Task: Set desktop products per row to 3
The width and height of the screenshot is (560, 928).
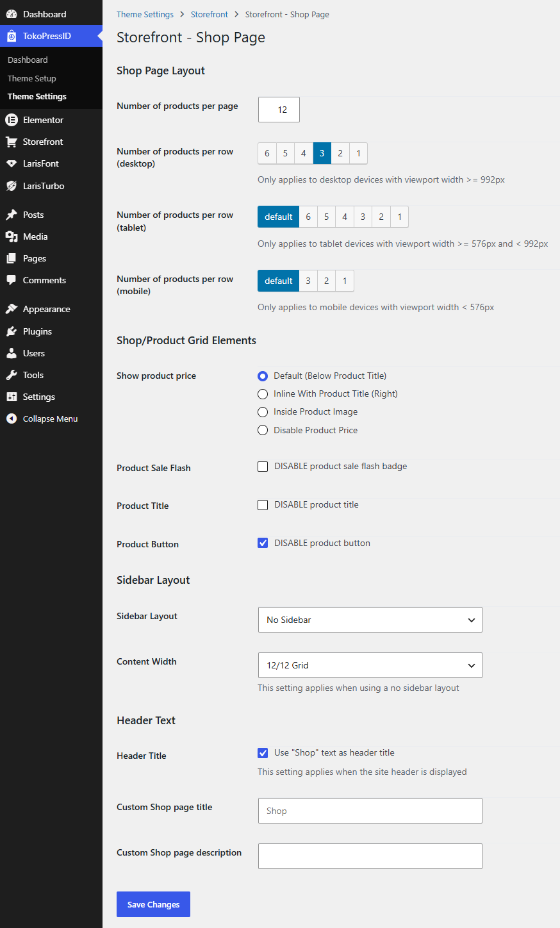Action: (322, 153)
